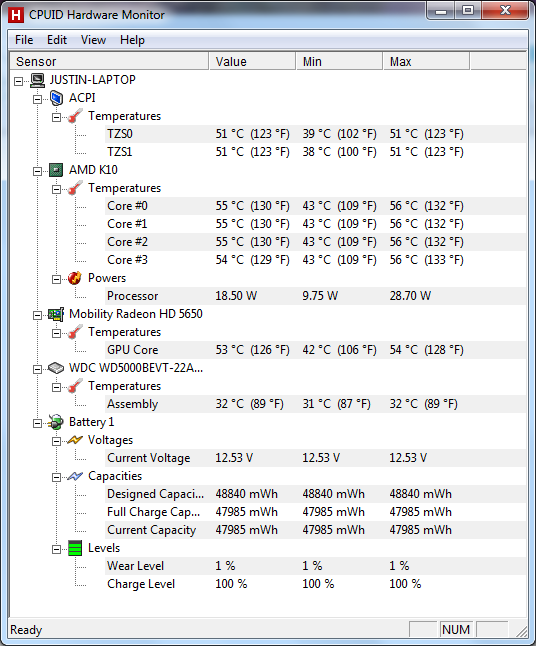Click the Capacities graph icon

point(75,476)
